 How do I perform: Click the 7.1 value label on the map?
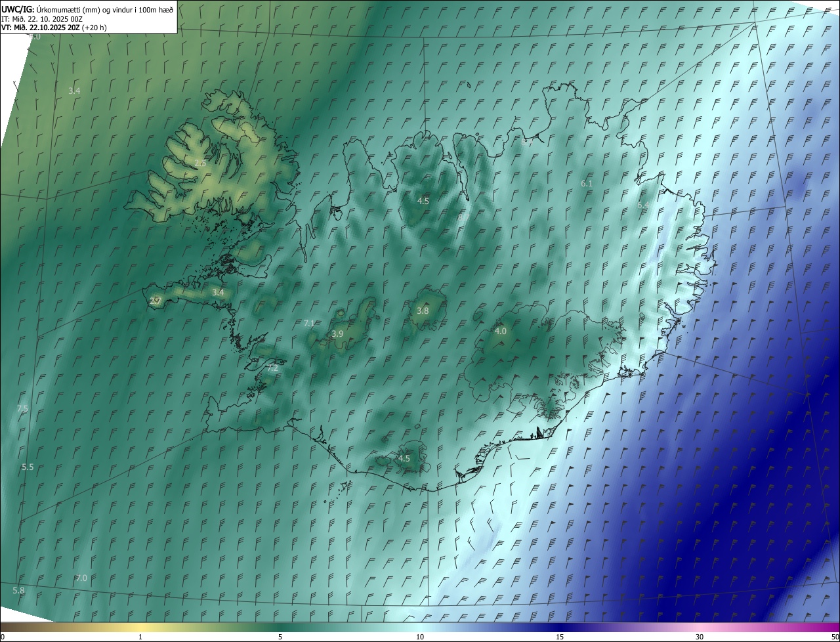pos(310,323)
